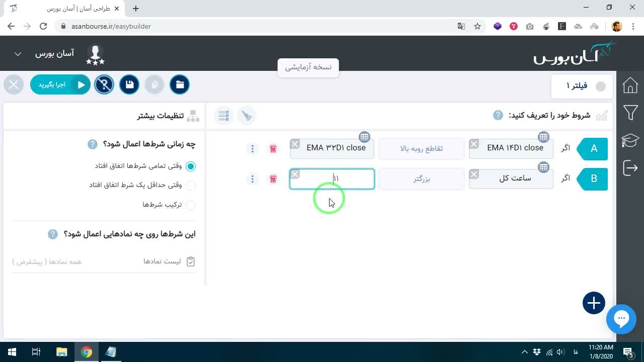This screenshot has width=644, height=362.
Task: Click the list view icon above conditions
Action: 224,116
